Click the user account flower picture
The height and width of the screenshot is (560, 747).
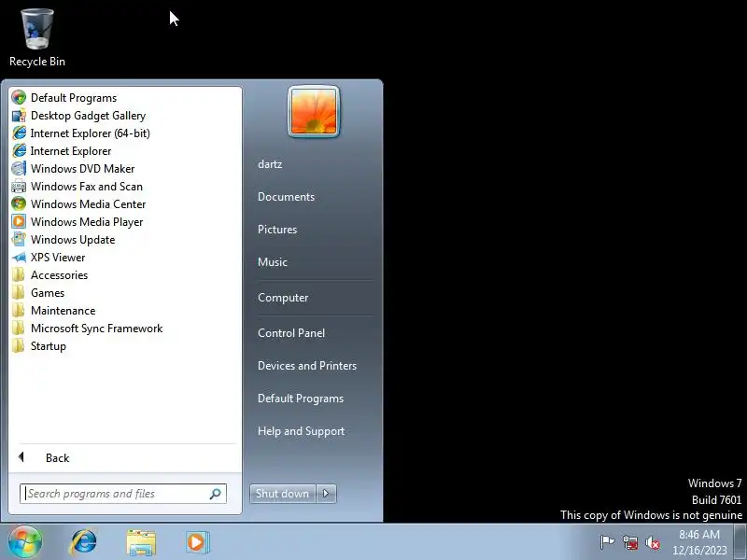314,112
